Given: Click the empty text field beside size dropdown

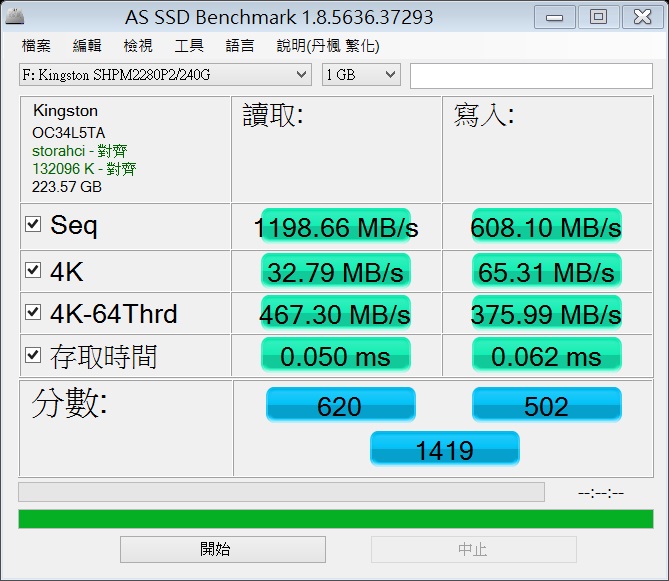Looking at the screenshot, I should coord(531,76).
